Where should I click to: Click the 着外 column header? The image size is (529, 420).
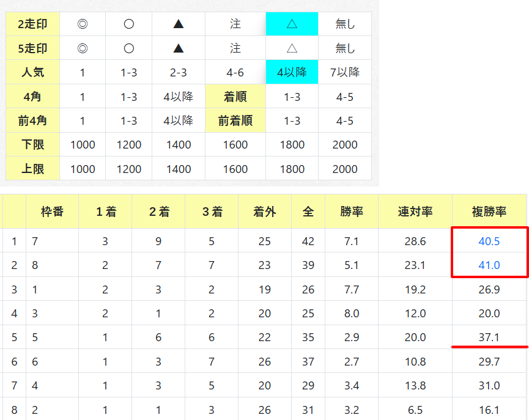pos(265,212)
